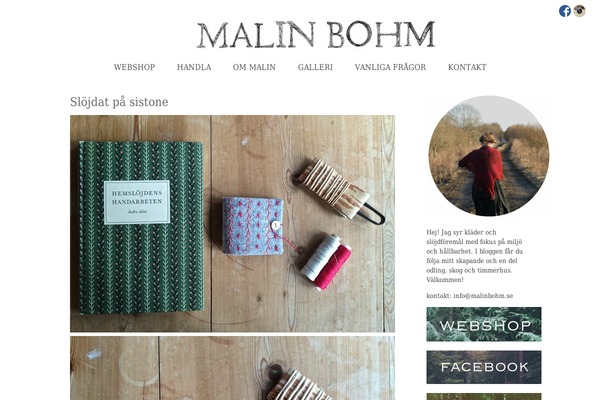Screen dimensions: 600x400
Task: Click the sidebar Facebook banner button
Action: coord(484,367)
